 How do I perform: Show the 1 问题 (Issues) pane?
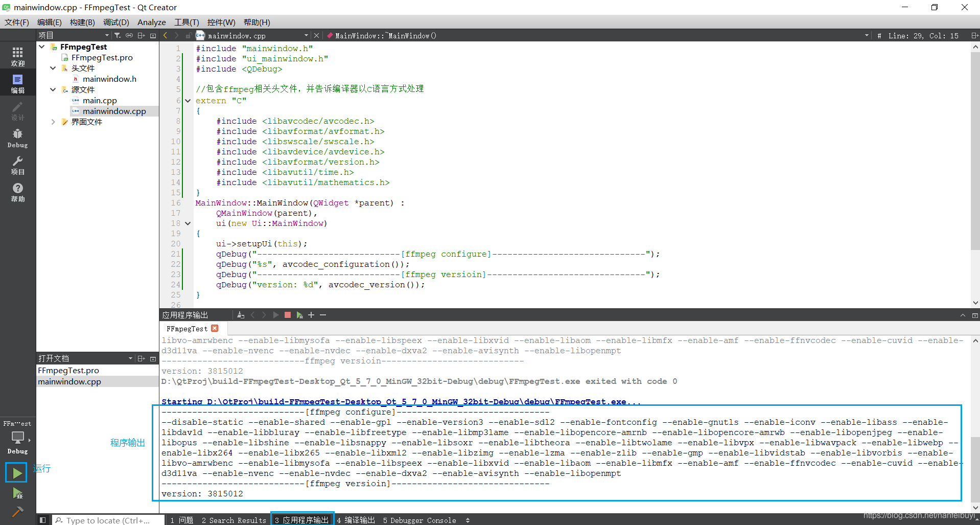click(x=182, y=520)
